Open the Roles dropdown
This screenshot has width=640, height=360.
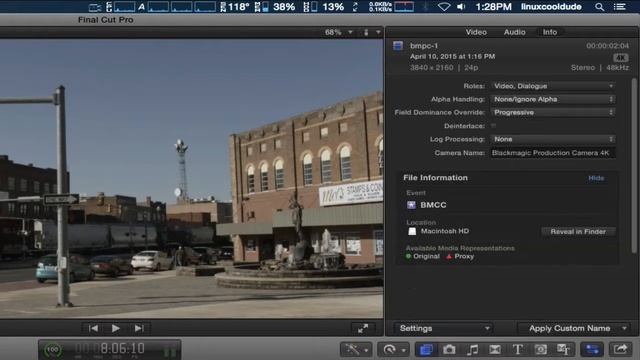[x=553, y=86]
